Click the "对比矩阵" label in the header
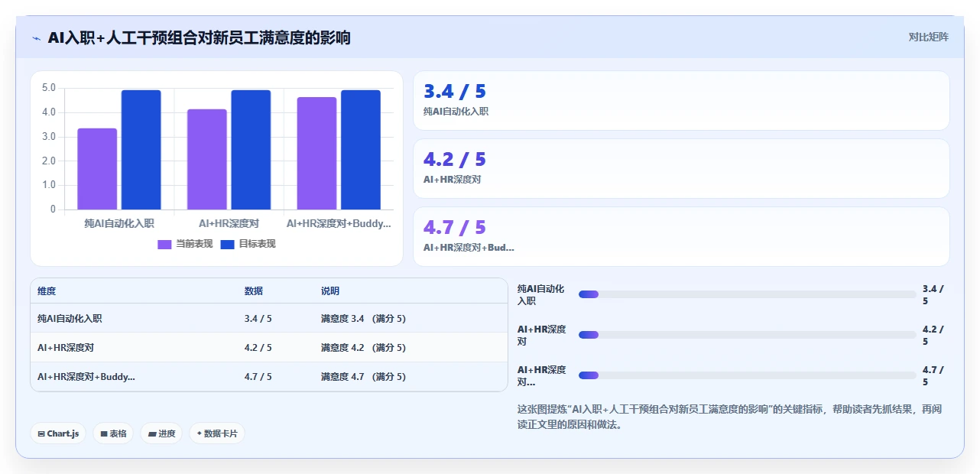Image resolution: width=980 pixels, height=474 pixels. [928, 37]
